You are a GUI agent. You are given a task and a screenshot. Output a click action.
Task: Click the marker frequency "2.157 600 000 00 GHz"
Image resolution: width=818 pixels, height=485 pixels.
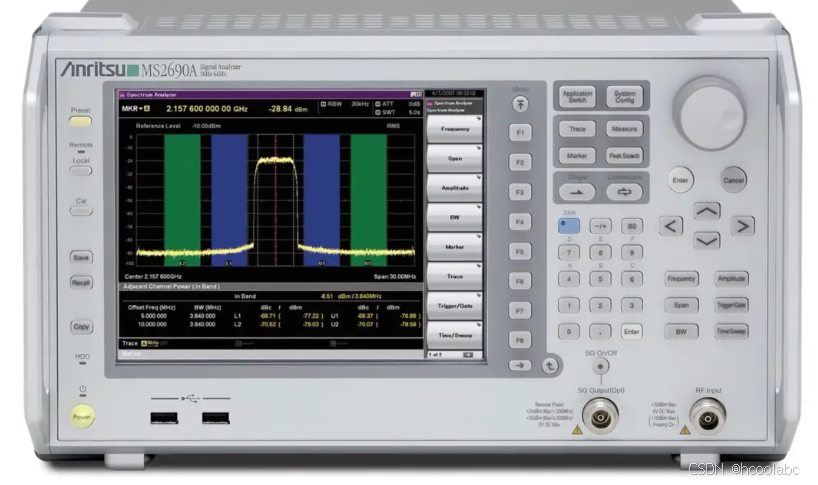207,109
